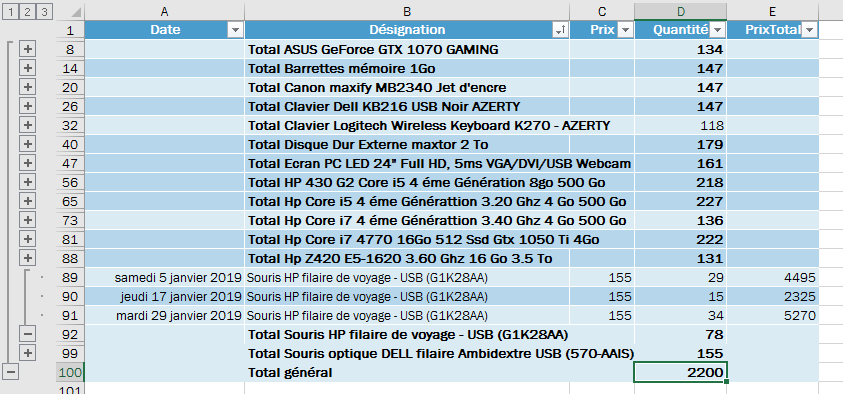The width and height of the screenshot is (843, 394).
Task: Expand the Barrettes mémoire 1Go group
Action: (27, 68)
